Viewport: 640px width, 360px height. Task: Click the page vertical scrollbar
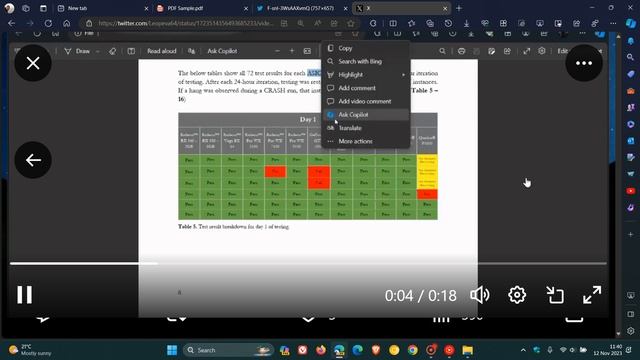(x=618, y=184)
